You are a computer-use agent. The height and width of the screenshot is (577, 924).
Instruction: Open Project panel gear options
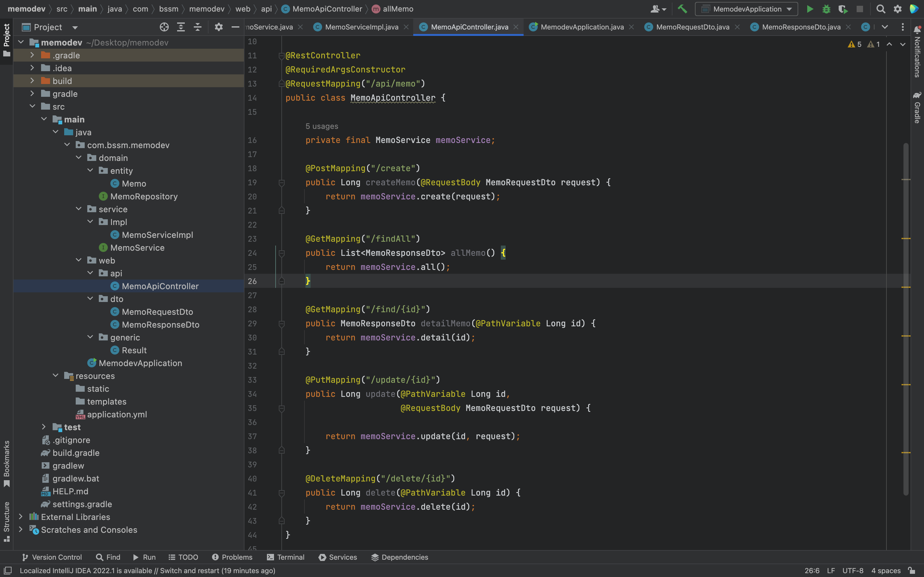pyautogui.click(x=218, y=27)
